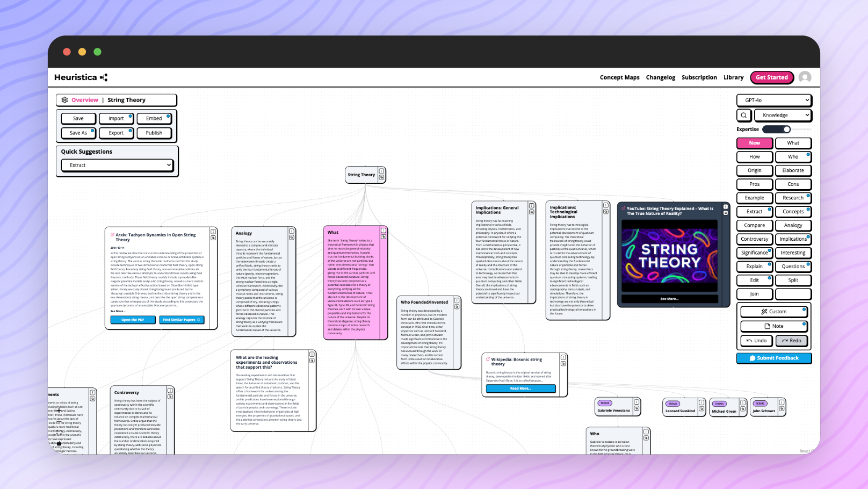Click Read More on Wikipedia Bosonic node
The height and width of the screenshot is (489, 868).
click(x=520, y=389)
